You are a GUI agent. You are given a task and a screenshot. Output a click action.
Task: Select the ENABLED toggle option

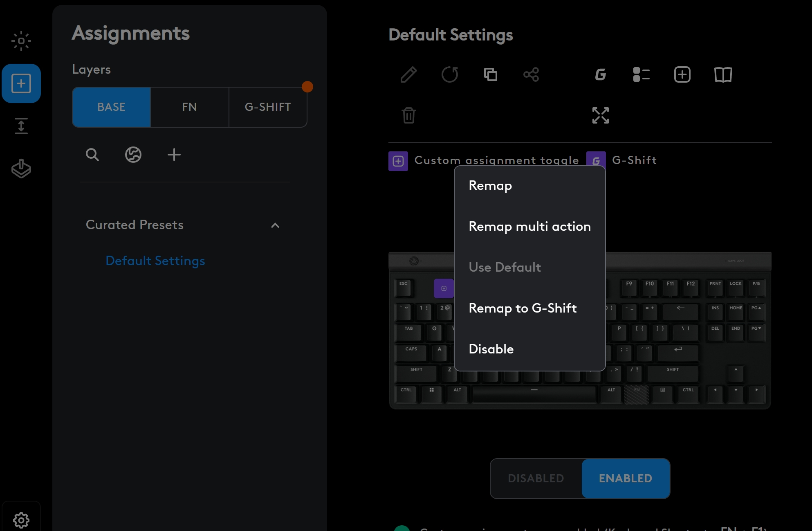[x=626, y=478]
